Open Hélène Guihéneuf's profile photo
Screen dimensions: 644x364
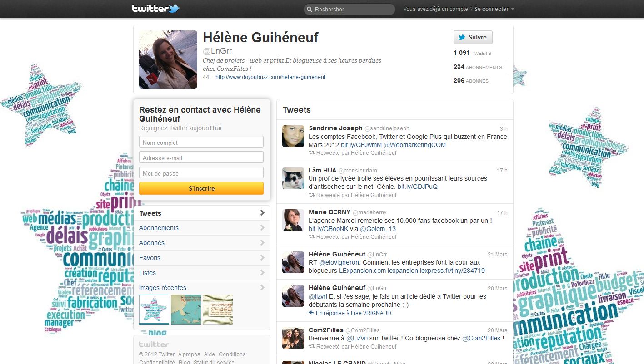coord(168,59)
